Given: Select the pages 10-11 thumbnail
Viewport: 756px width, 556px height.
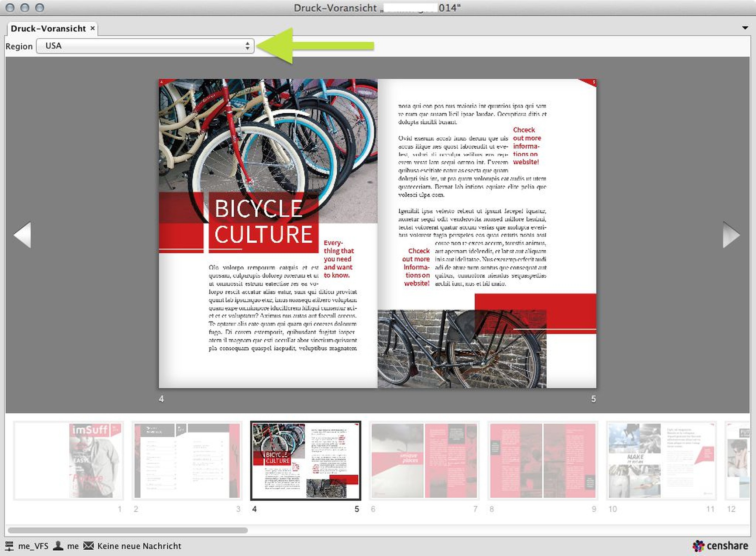Looking at the screenshot, I should (661, 460).
